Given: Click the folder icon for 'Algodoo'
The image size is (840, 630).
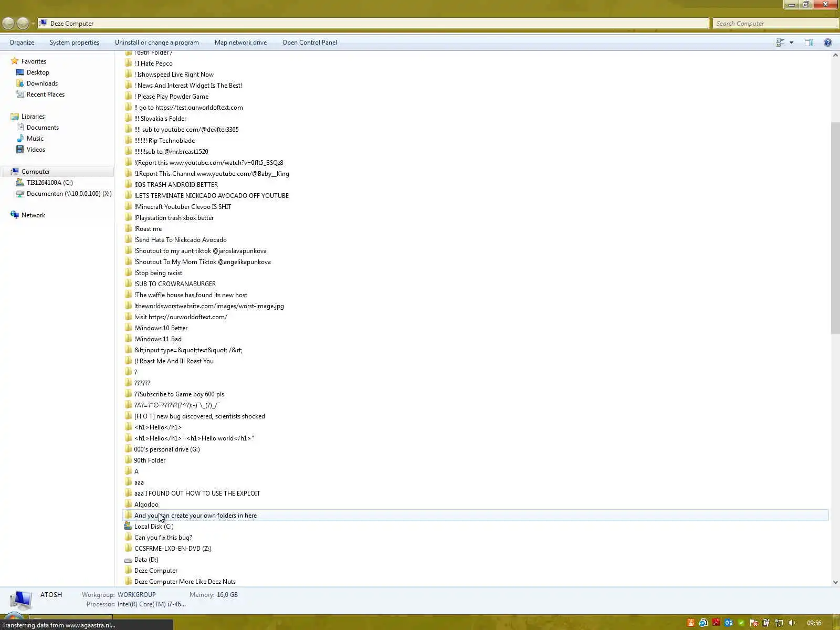Looking at the screenshot, I should tap(128, 504).
